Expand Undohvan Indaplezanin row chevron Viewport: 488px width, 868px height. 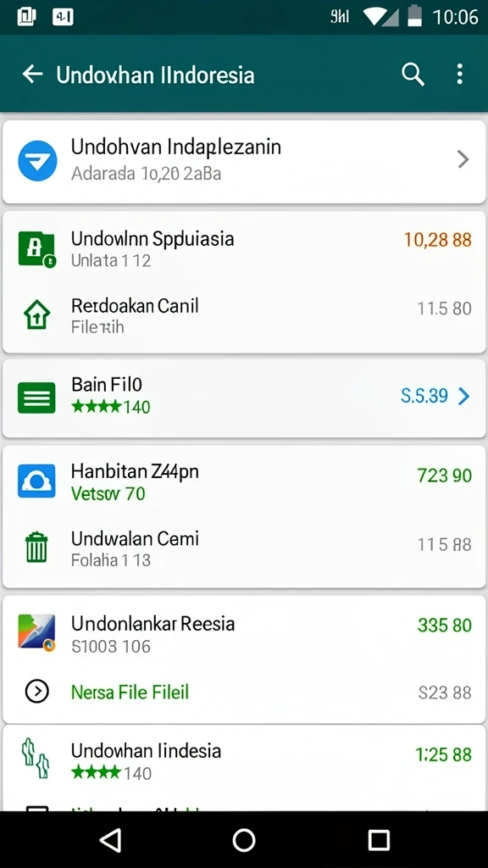[463, 160]
